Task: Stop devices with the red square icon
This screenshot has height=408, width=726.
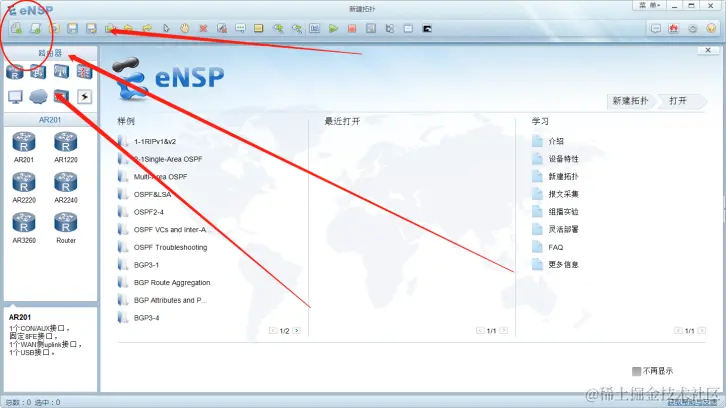Action: pos(352,29)
